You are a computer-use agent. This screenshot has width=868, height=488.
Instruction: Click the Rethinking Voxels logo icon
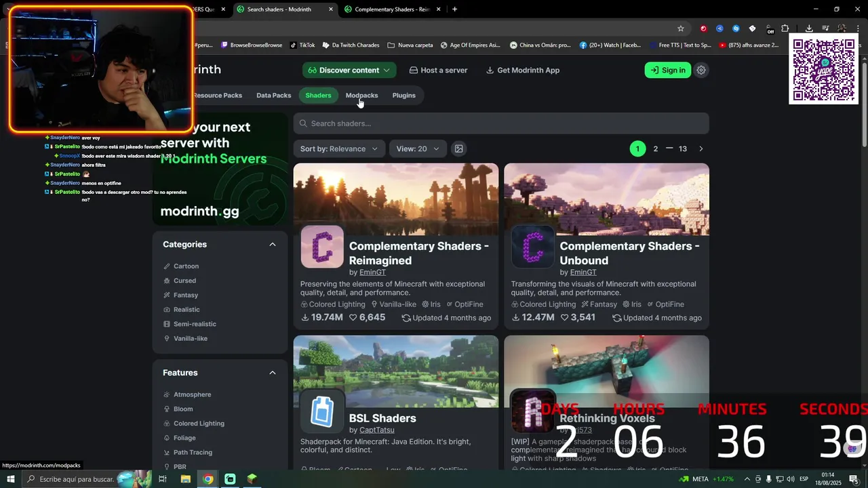click(533, 411)
